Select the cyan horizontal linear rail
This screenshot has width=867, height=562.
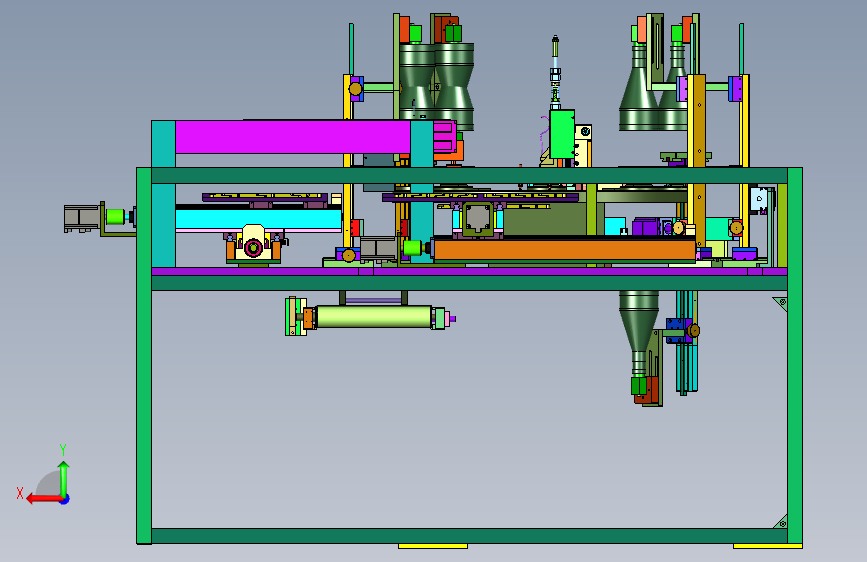coord(258,218)
